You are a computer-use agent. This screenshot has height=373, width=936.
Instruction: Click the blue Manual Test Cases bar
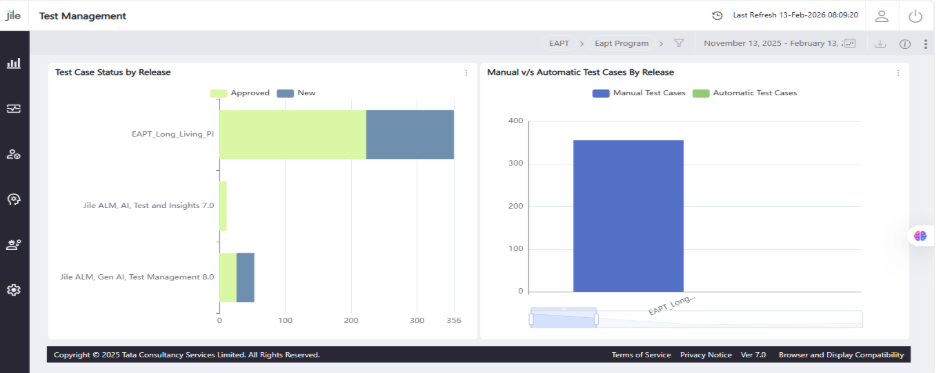click(628, 216)
